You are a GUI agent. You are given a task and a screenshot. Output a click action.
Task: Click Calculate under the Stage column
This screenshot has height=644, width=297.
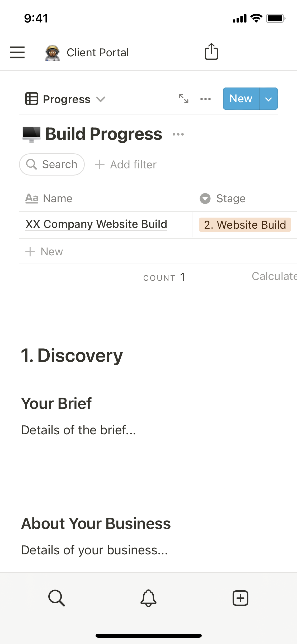[274, 276]
